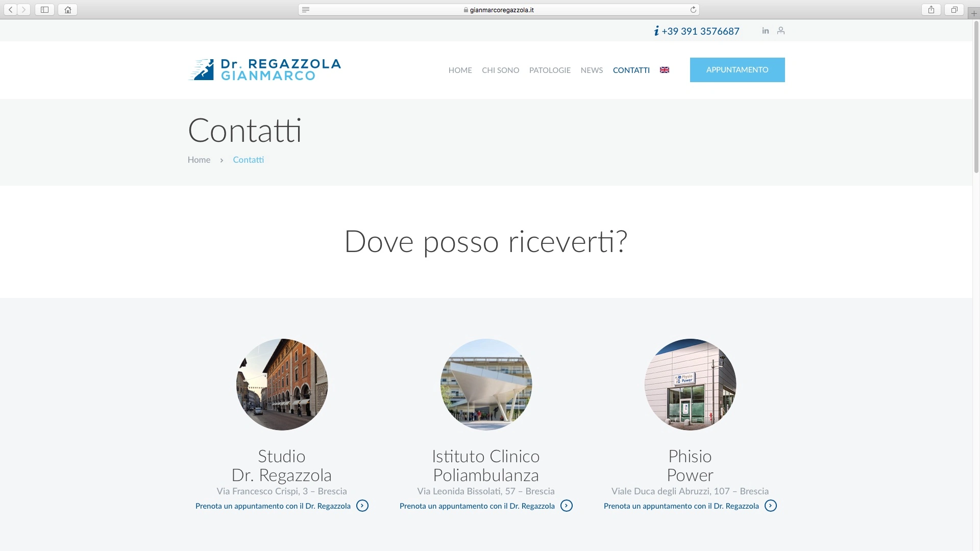Click the Studio Dr. Regazzola heading

click(x=282, y=466)
